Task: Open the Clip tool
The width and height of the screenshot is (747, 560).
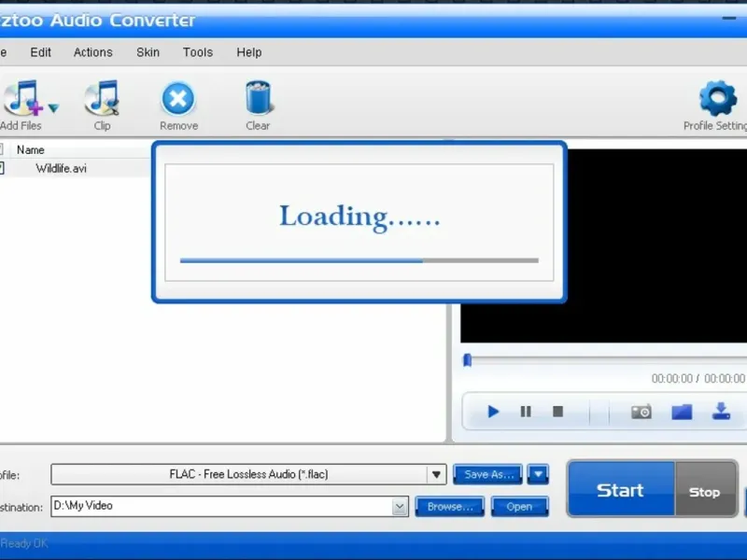Action: [x=102, y=105]
